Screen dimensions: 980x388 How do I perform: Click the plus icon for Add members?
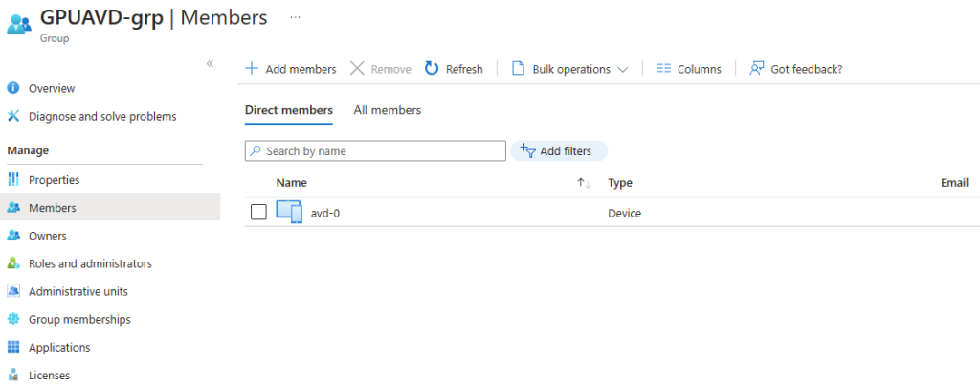click(x=252, y=68)
